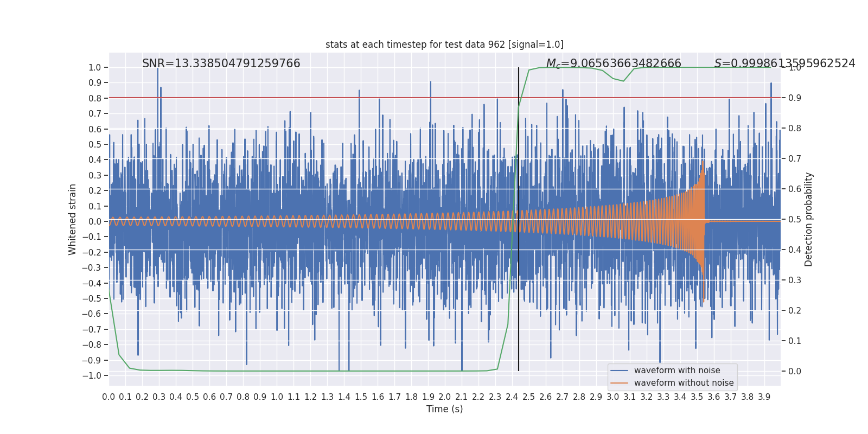This screenshot has height=434, width=868.
Task: Click the plot title for test data 962
Action: (444, 44)
